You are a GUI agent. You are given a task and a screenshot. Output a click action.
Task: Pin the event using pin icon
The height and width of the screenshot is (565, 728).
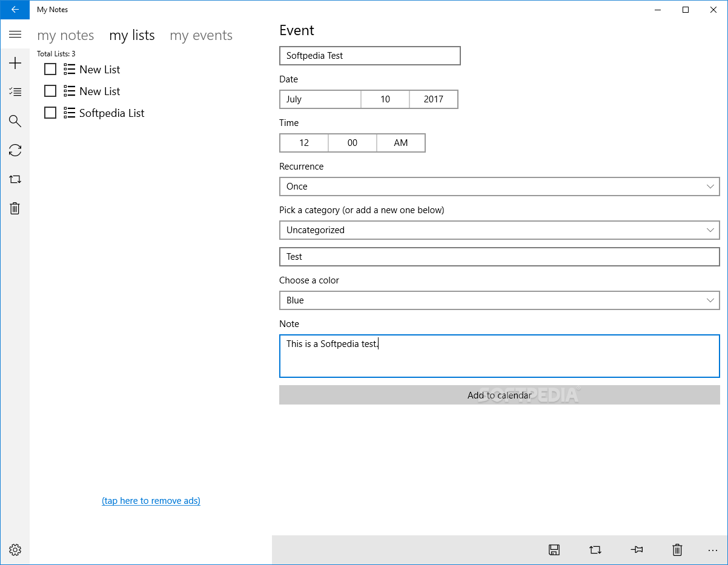(637, 550)
